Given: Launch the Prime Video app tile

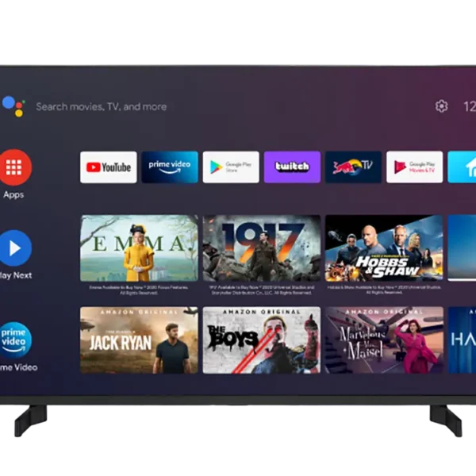Looking at the screenshot, I should click(x=170, y=167).
